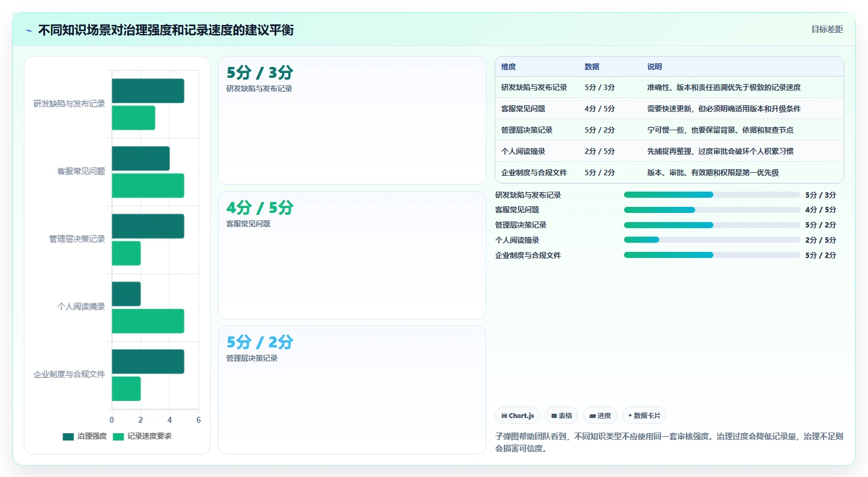The image size is (868, 477).
Task: Click the dark 治理强度 bar for 研发缺陷与发布记录
Action: (148, 91)
